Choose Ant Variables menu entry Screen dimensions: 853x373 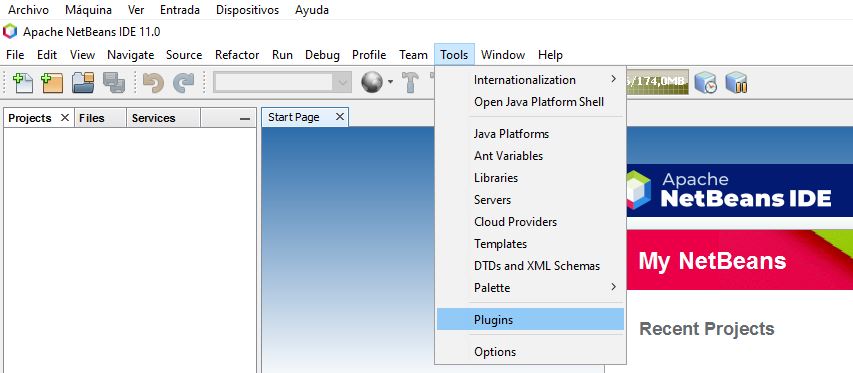(530, 156)
